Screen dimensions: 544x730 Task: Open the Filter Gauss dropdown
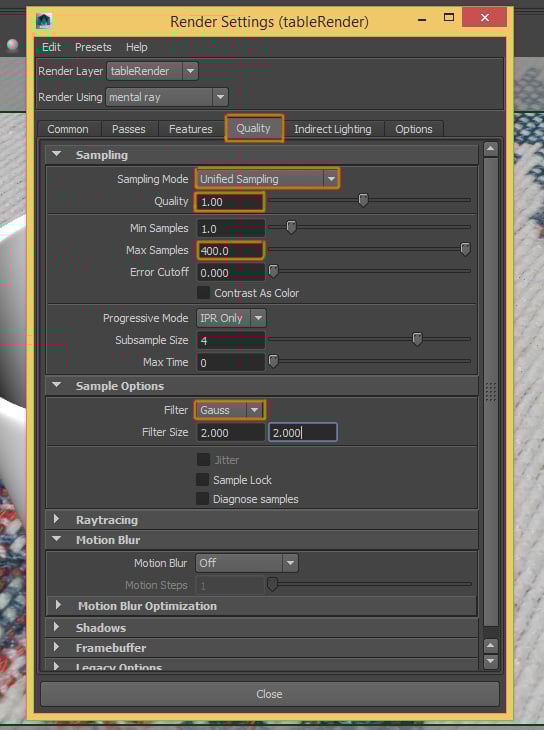230,410
